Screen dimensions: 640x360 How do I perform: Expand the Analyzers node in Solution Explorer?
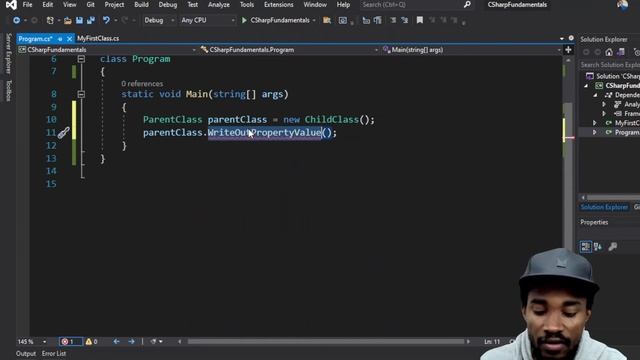604,104
